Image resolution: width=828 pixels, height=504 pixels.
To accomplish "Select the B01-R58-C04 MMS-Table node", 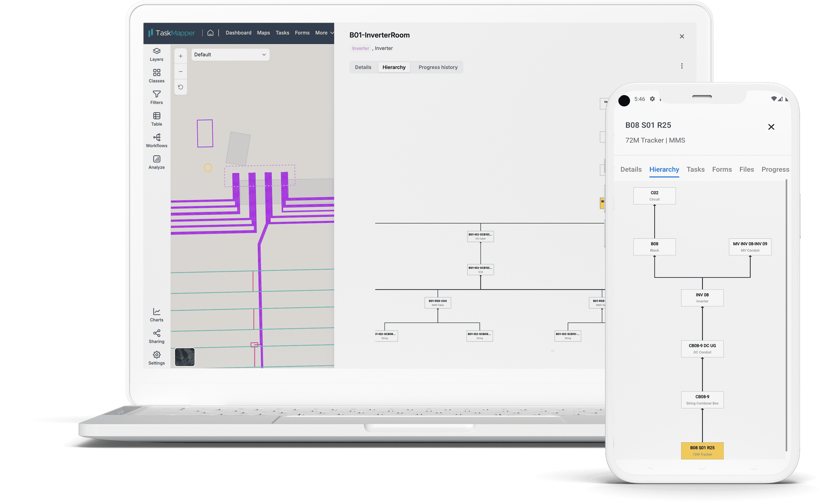I will click(437, 303).
